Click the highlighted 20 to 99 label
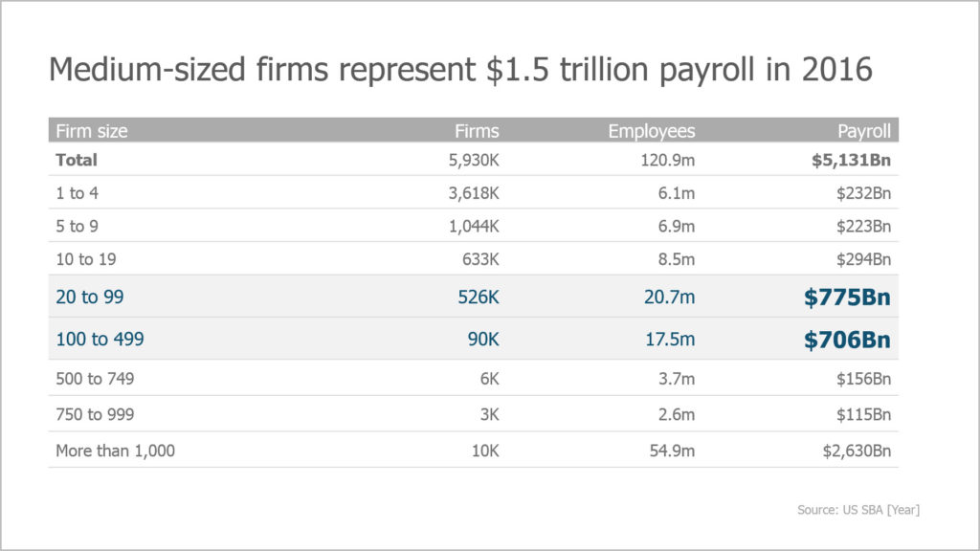980x551 pixels. coord(90,298)
